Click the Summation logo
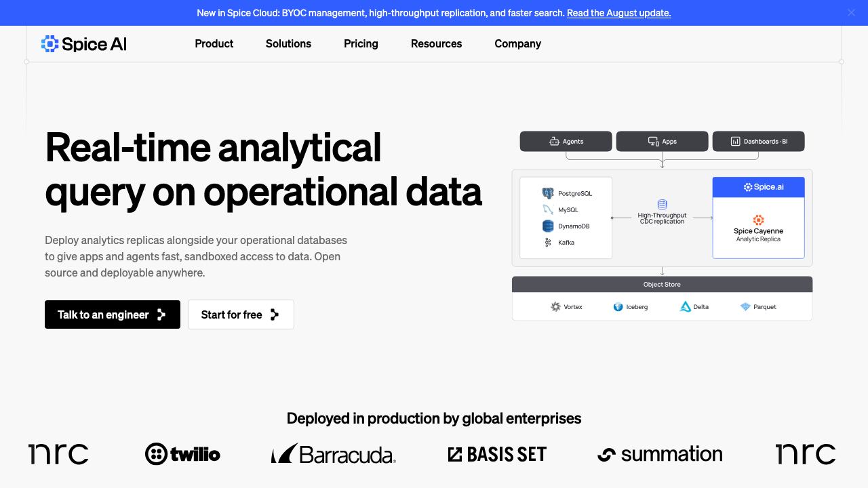 pos(660,454)
